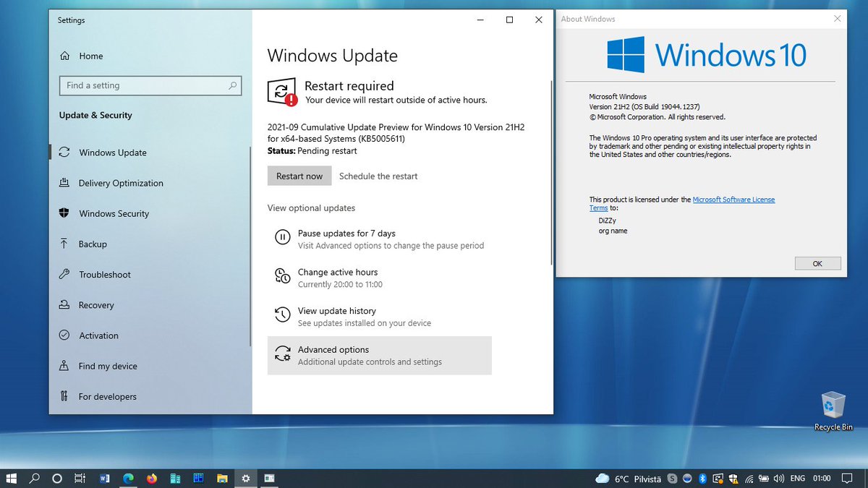
Task: Open Home in Settings sidebar
Action: [81, 56]
